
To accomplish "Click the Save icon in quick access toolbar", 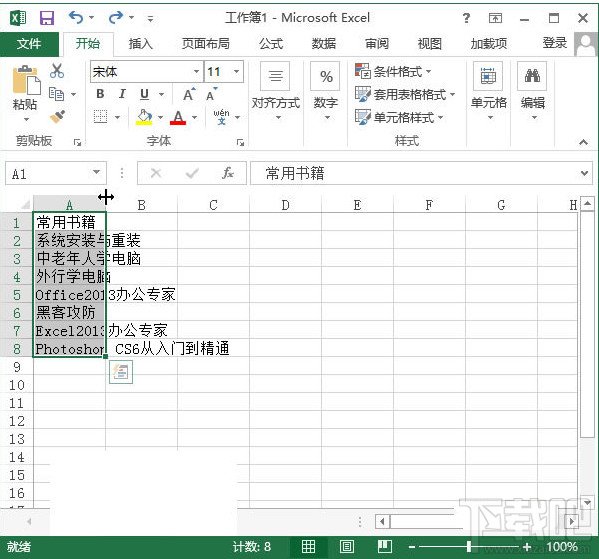I will point(47,18).
